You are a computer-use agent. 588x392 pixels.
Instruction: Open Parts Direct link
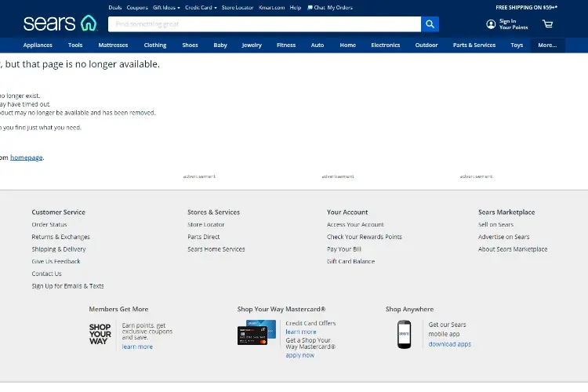(x=204, y=237)
